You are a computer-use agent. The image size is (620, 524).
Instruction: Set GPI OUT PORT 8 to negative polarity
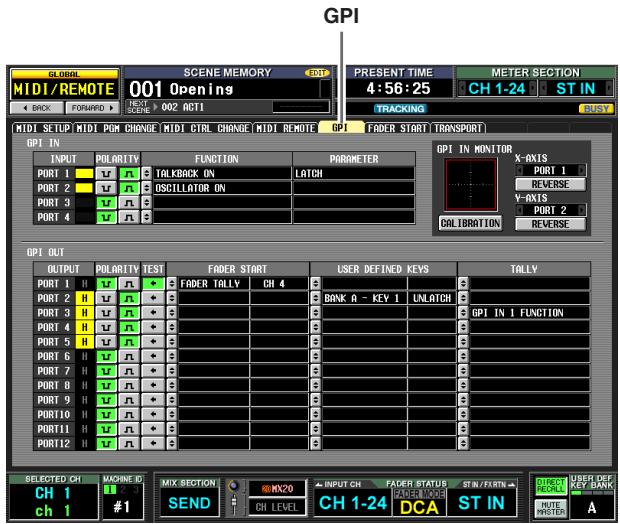coord(106,385)
